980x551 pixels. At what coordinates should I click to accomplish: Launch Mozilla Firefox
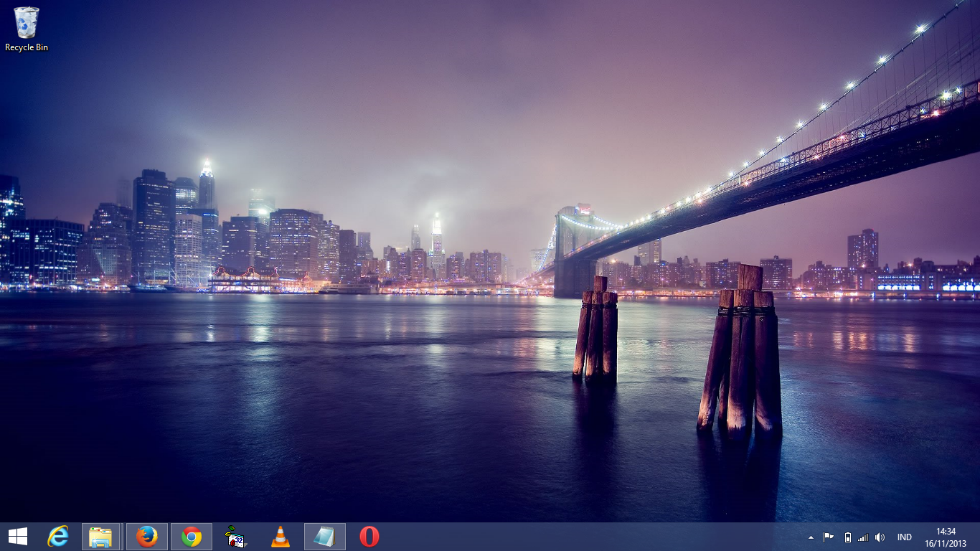(x=146, y=536)
